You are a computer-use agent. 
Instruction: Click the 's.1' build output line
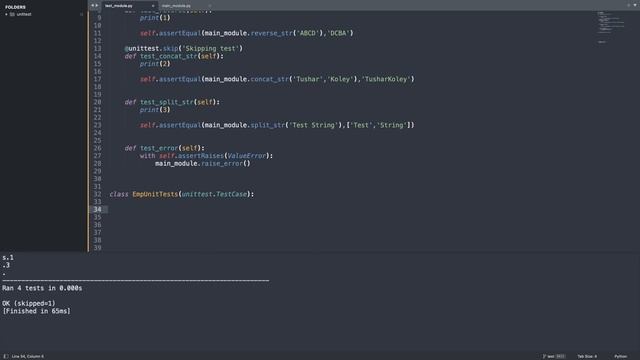[8, 258]
